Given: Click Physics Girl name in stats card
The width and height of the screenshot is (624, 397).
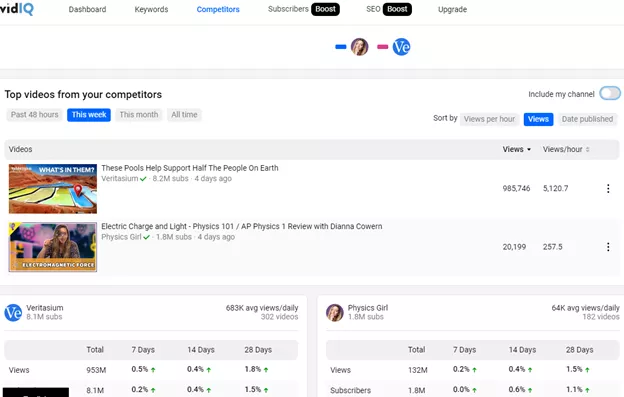Looking at the screenshot, I should point(368,308).
